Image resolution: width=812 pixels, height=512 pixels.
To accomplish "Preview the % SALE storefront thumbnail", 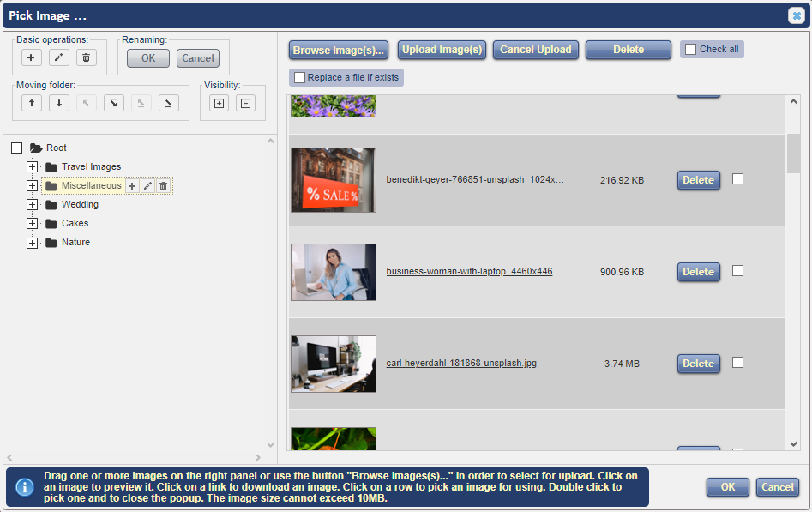I will (334, 180).
